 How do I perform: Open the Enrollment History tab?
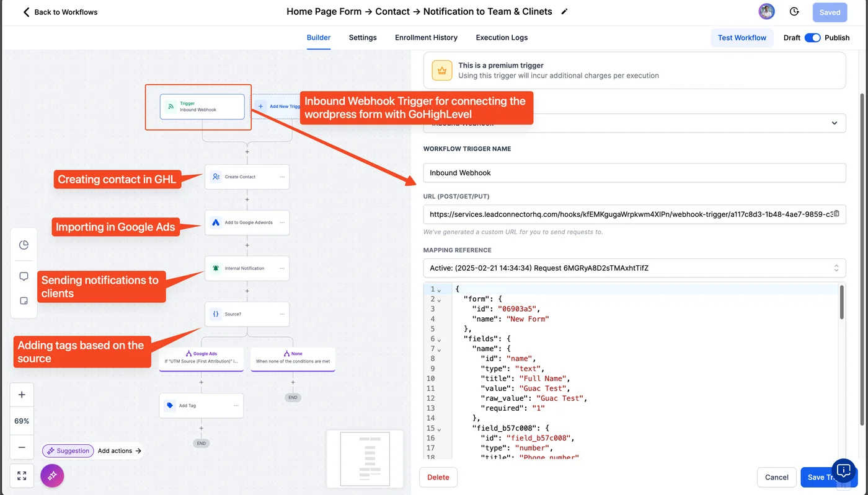tap(426, 37)
